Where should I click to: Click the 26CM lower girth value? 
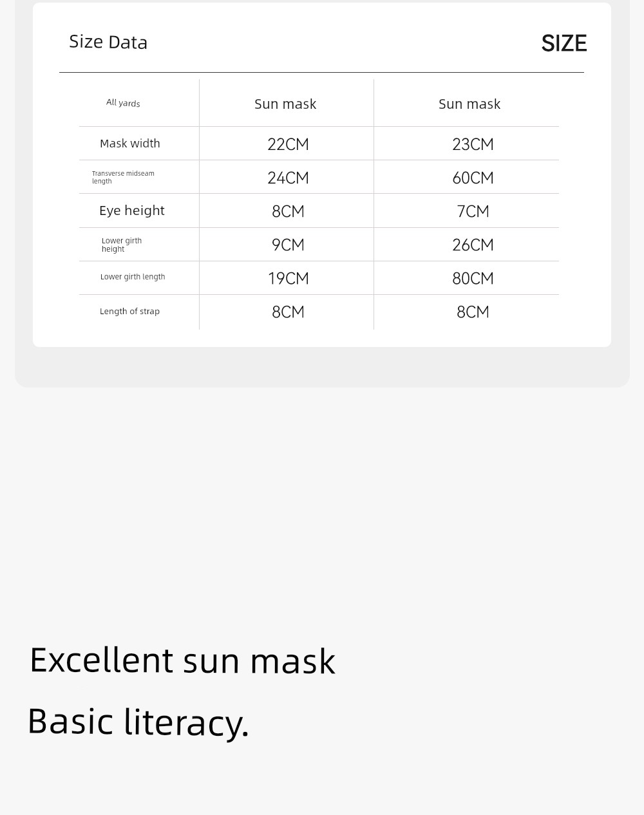click(473, 245)
